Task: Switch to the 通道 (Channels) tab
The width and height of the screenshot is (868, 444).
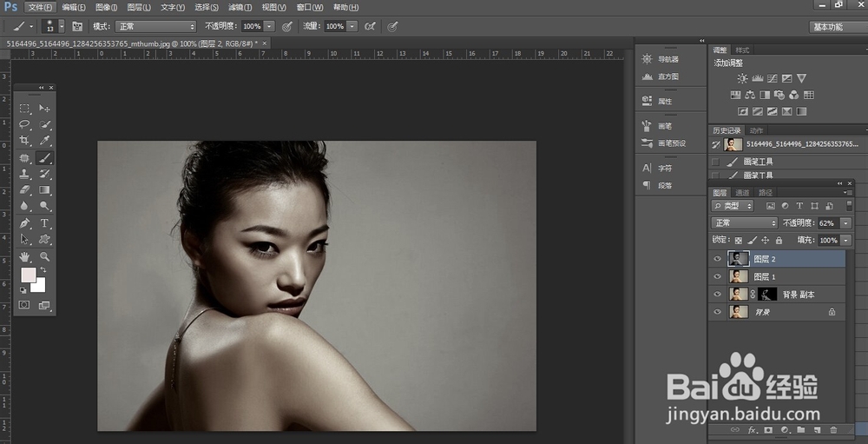Action: (x=742, y=193)
